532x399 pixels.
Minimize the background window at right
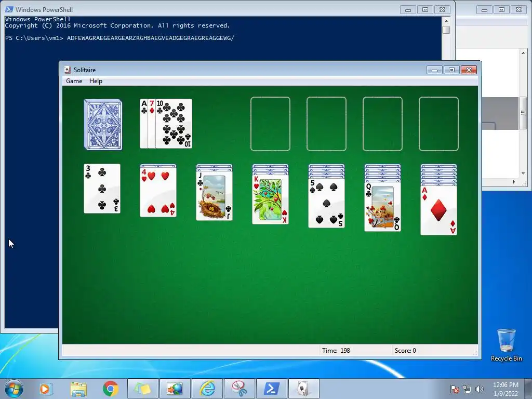click(x=485, y=10)
